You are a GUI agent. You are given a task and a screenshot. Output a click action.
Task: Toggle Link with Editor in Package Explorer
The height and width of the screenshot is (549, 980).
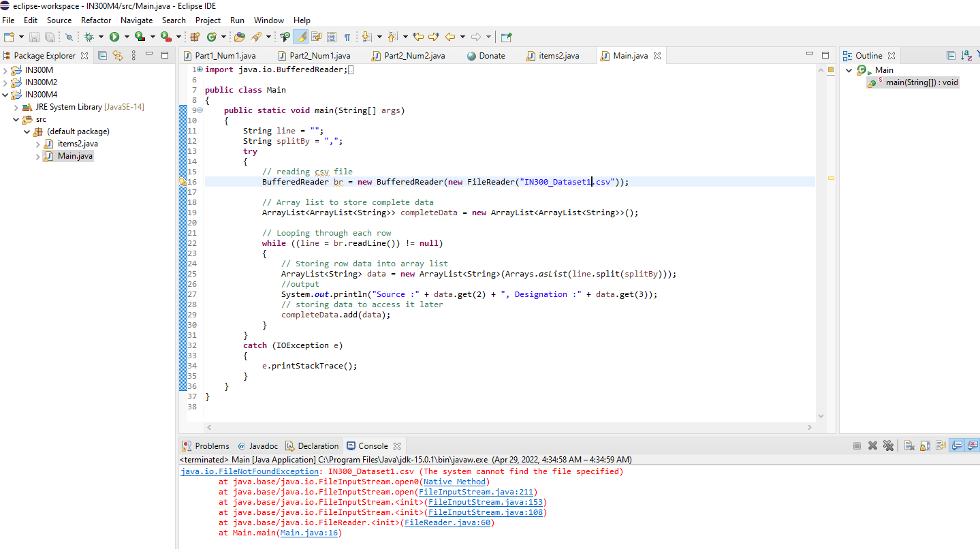118,56
